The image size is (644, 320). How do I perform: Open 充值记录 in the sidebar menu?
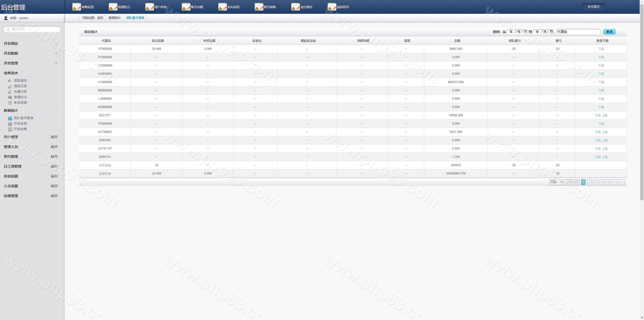20,92
